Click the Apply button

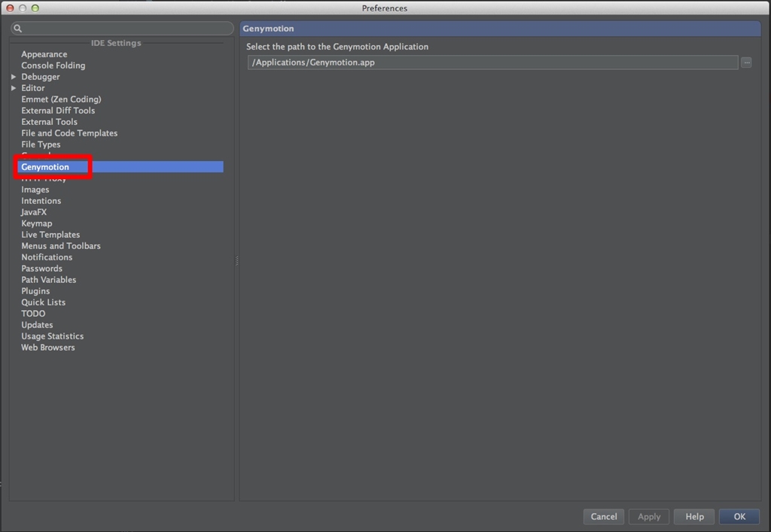(649, 517)
